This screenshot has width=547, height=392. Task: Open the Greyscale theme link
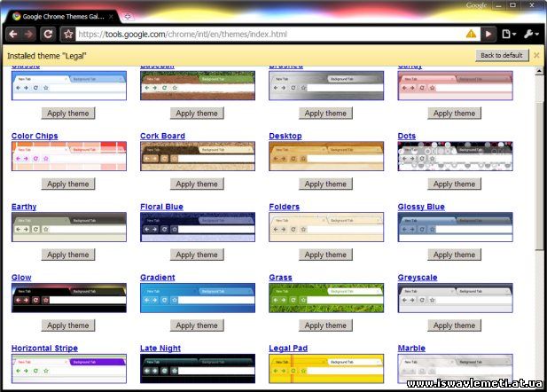click(418, 278)
